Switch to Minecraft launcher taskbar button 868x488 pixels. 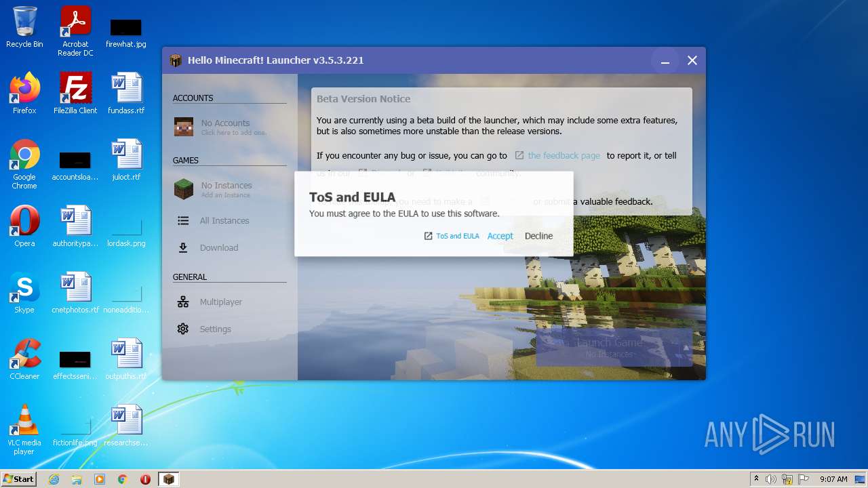click(x=169, y=479)
